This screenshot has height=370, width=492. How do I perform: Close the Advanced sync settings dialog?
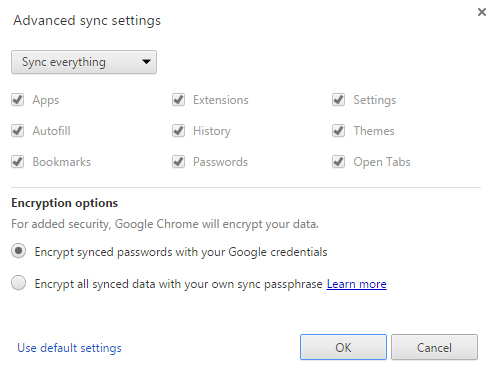[481, 12]
